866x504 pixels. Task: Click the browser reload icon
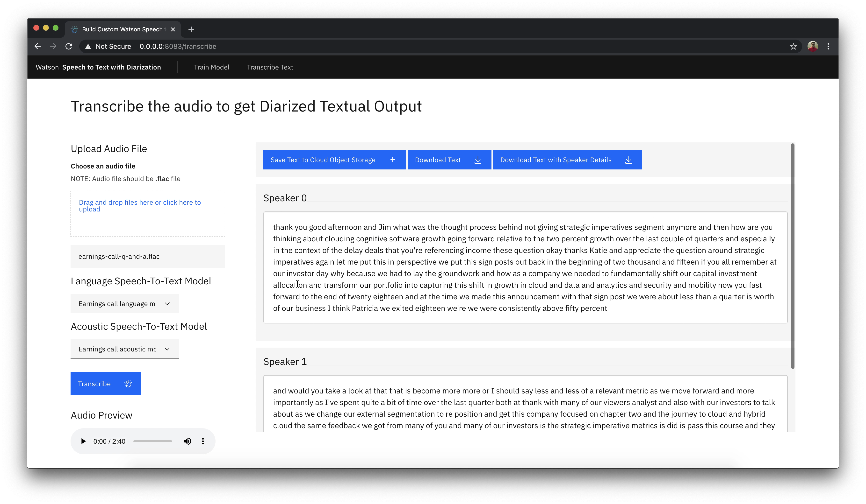click(x=69, y=46)
